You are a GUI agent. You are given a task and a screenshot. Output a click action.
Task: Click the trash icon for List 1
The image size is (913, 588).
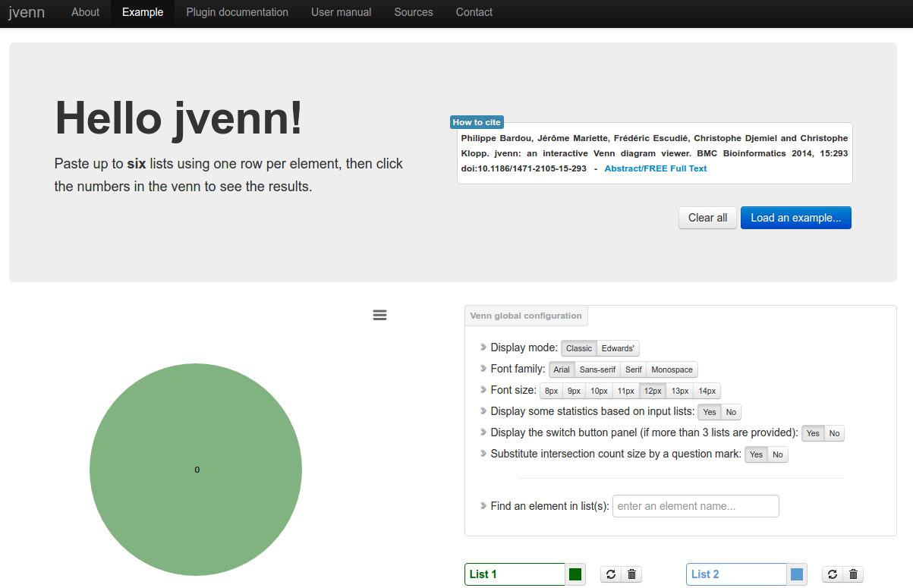[x=632, y=574]
